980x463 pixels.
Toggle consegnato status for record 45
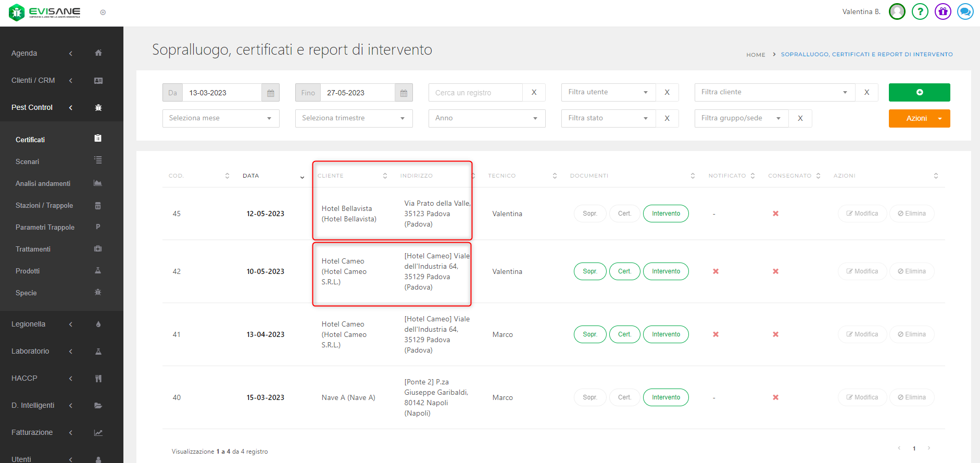click(775, 214)
